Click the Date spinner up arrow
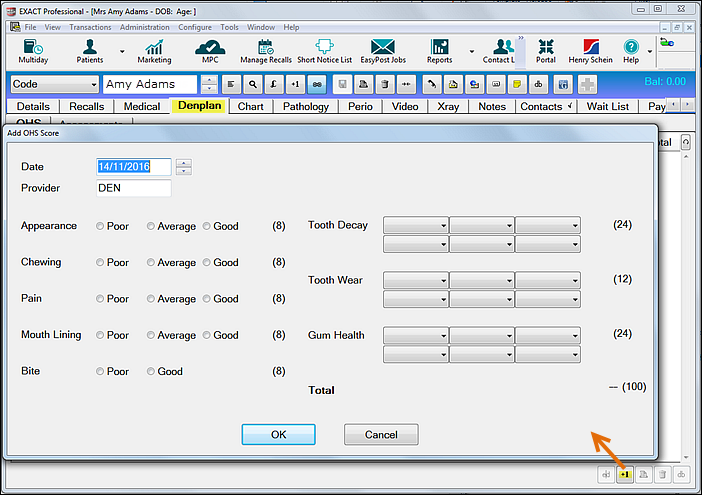This screenshot has height=495, width=702. (x=184, y=163)
